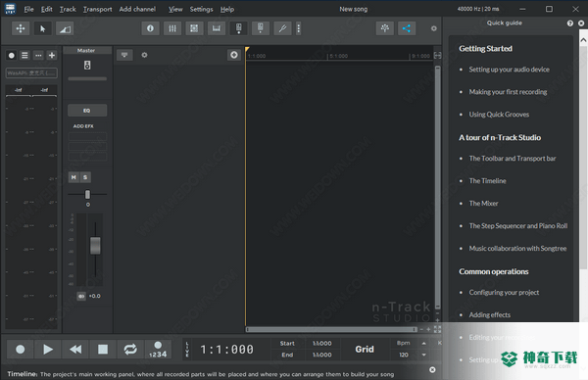
Task: Open the mixer view from the toolbar
Action: coord(172,28)
